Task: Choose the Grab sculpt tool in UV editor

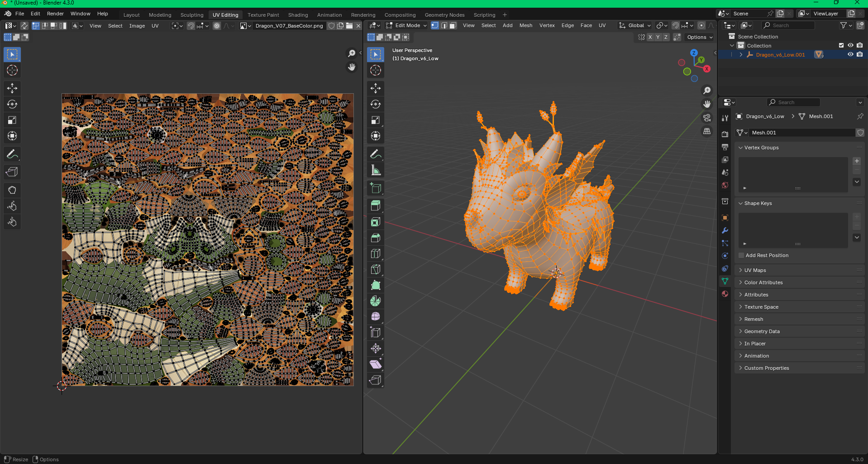Action: point(12,190)
